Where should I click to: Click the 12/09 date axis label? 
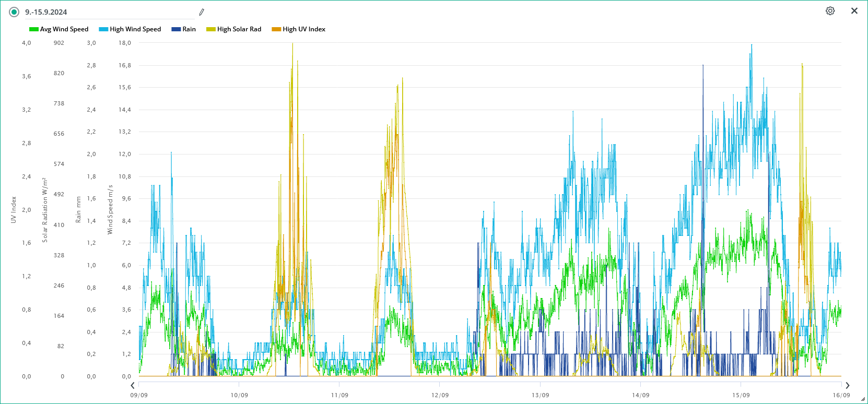440,395
